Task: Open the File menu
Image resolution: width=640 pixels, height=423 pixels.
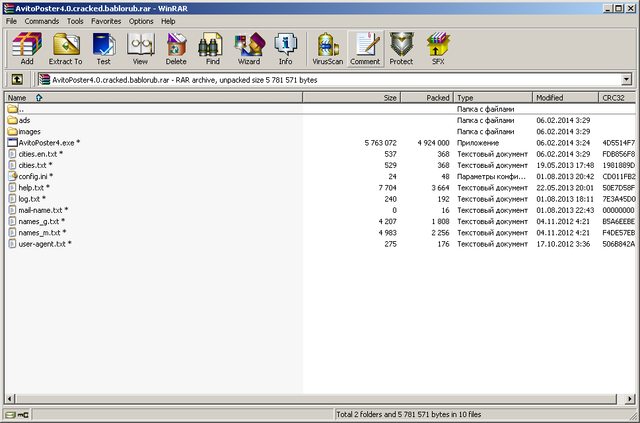Action: coord(11,21)
